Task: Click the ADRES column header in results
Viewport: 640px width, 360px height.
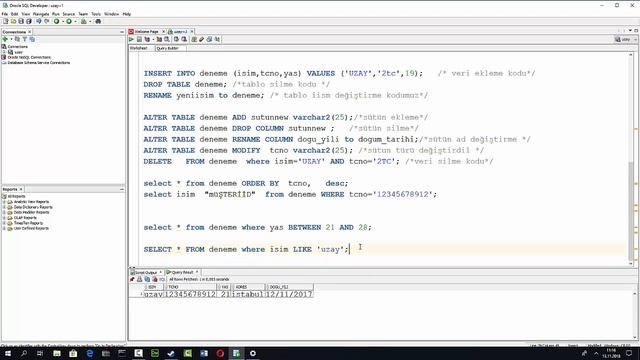Action: point(248,287)
